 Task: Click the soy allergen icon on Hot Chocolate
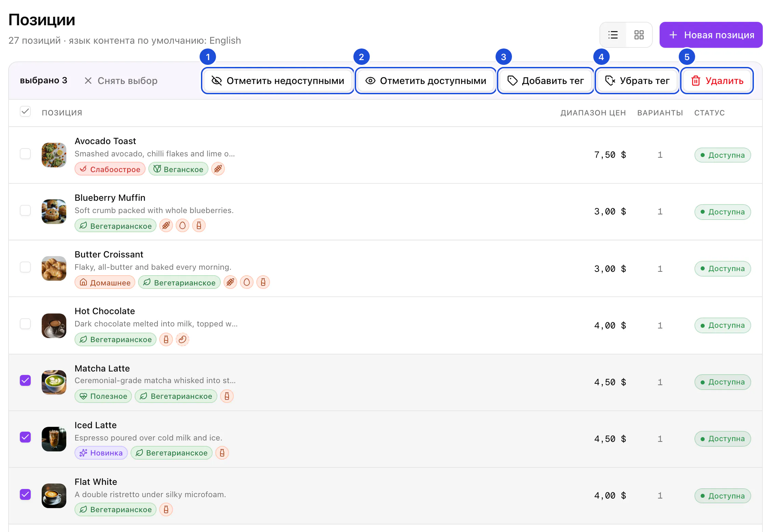[x=182, y=339]
